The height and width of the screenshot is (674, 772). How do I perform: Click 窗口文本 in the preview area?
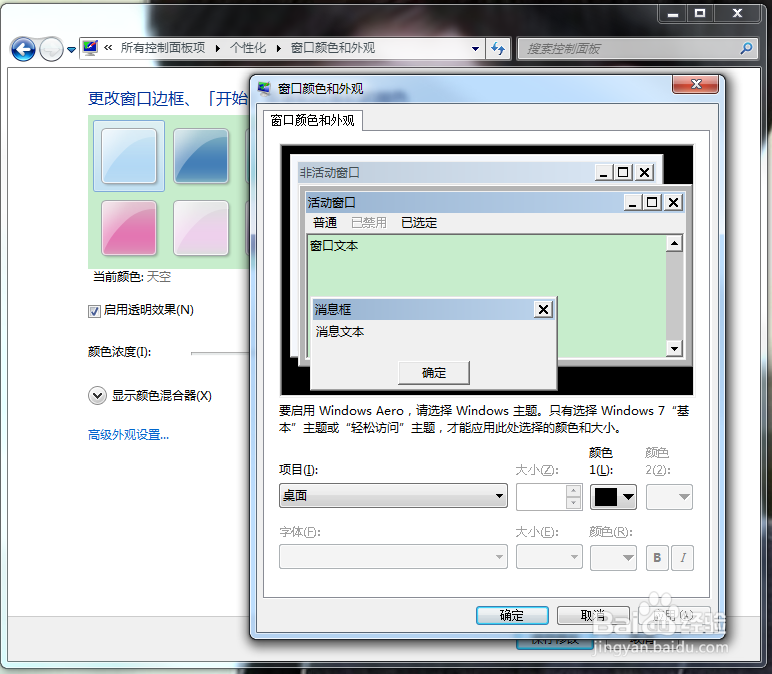(334, 246)
